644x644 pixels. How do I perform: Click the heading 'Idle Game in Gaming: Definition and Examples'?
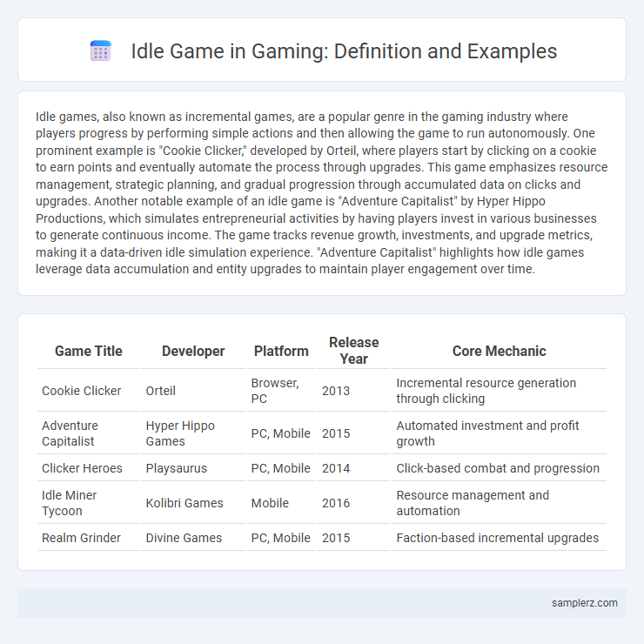pos(344,51)
